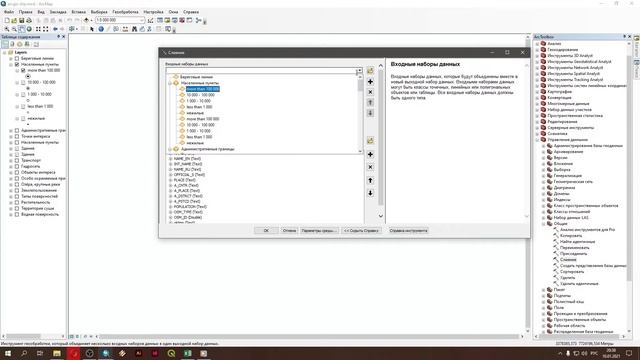
Task: Click the move up arrow for field map
Action: click(370, 180)
